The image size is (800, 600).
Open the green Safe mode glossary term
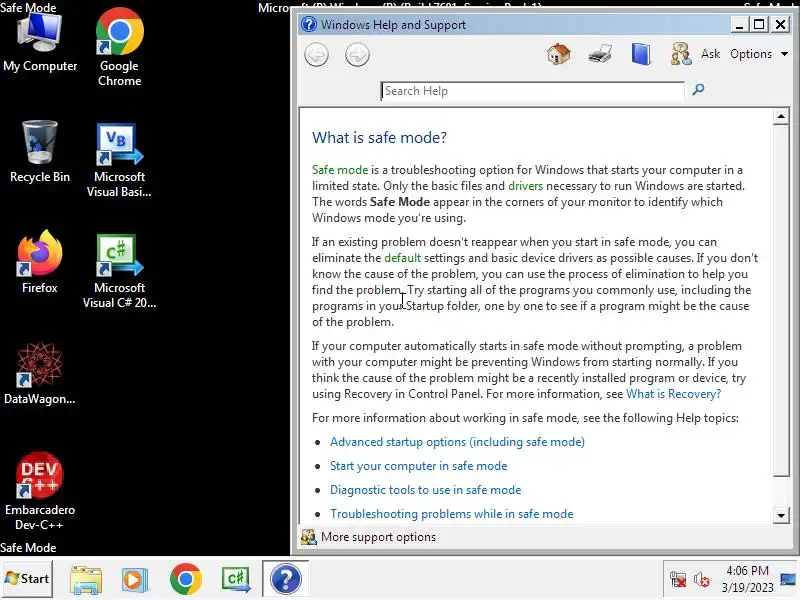point(340,170)
